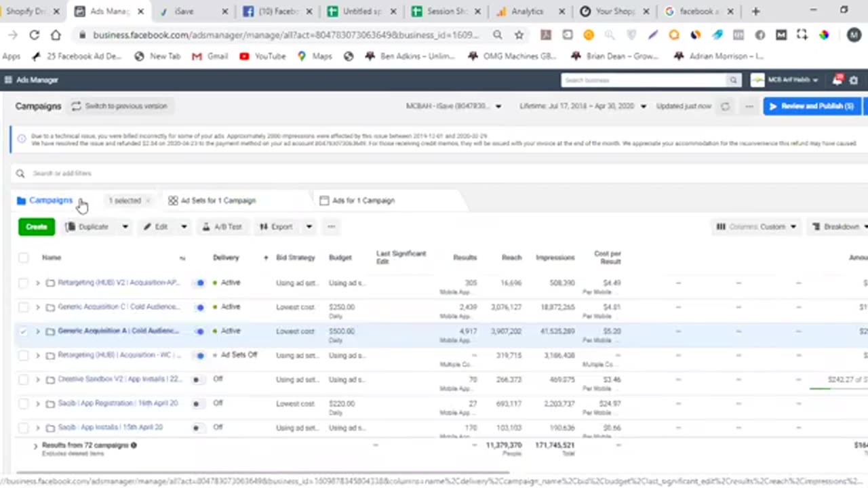Turn off the Retargeting (HUB) V2 campaign toggle
The height and width of the screenshot is (488, 868).
(x=199, y=283)
